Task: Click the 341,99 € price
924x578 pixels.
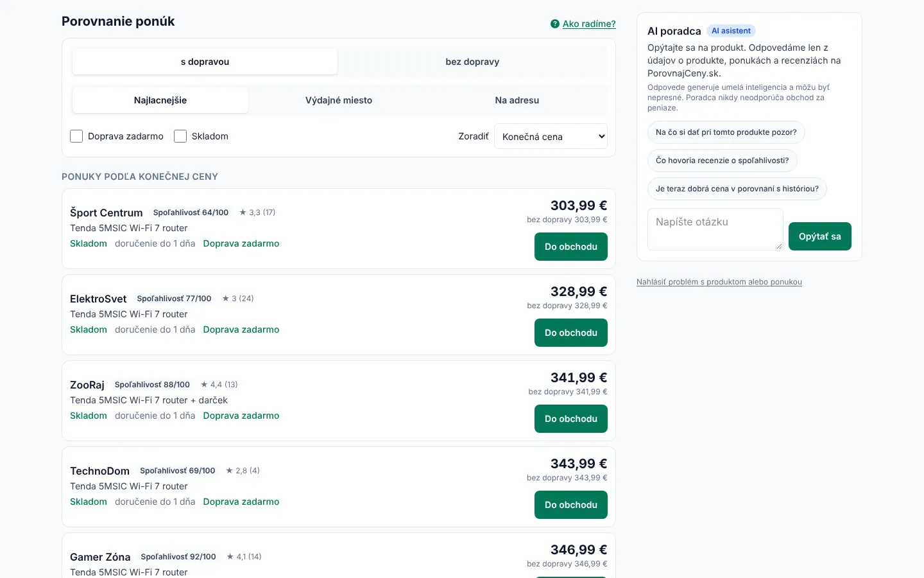Action: [x=579, y=378]
